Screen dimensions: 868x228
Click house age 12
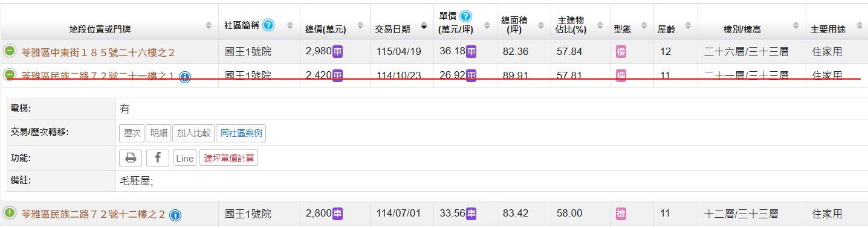click(666, 52)
